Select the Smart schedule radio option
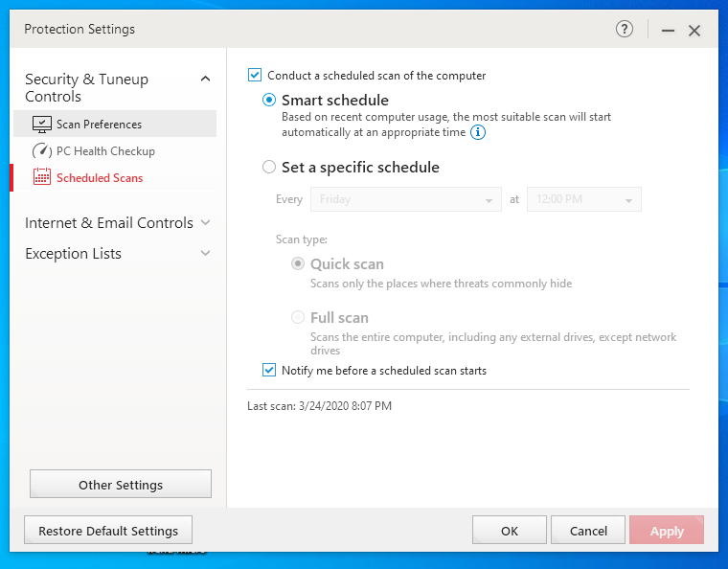 pos(269,100)
